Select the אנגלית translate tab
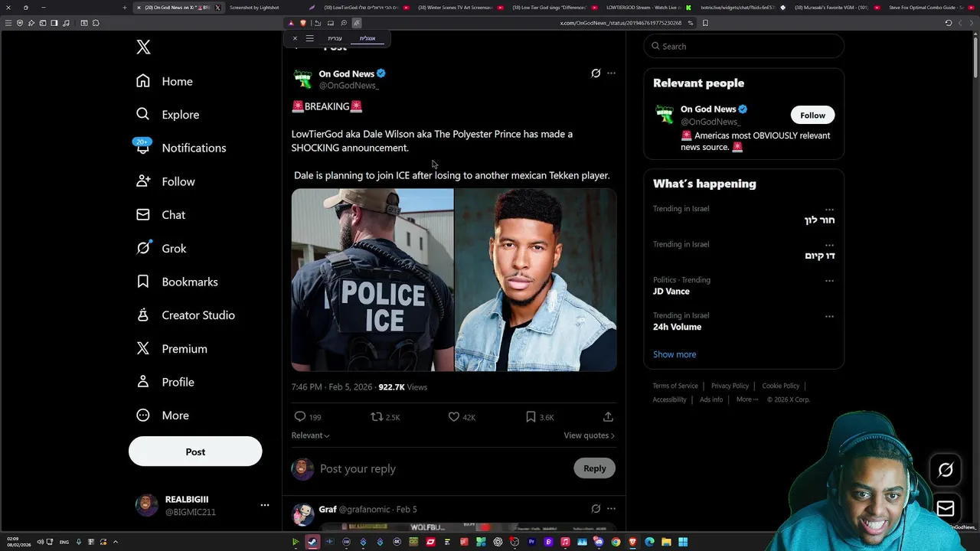 tap(367, 38)
